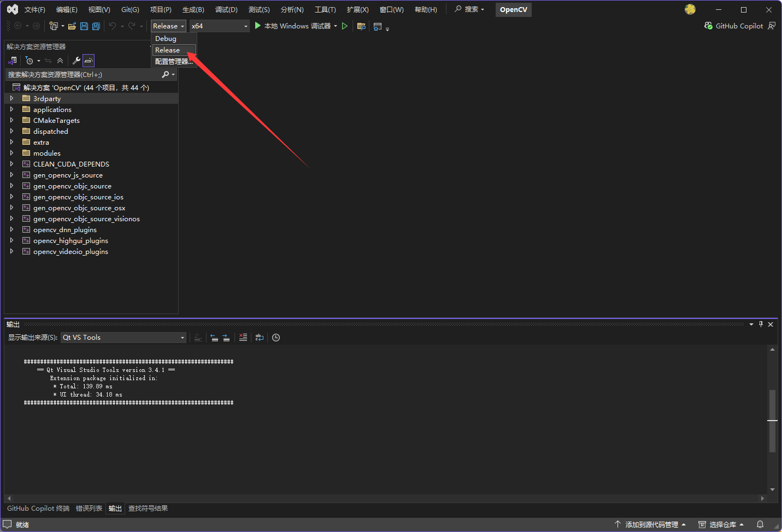Click the pending changes filter clock icon
This screenshot has height=532, width=782.
(30, 61)
